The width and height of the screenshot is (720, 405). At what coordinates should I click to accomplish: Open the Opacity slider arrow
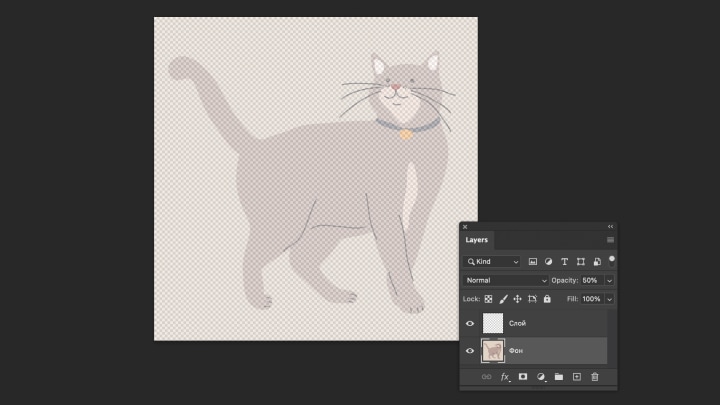click(609, 281)
